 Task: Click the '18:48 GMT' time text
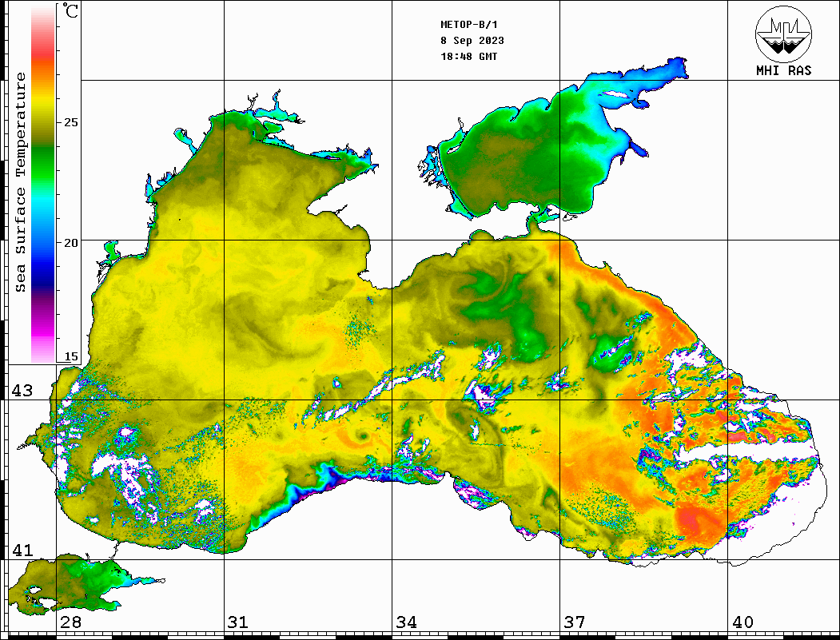pos(468,56)
